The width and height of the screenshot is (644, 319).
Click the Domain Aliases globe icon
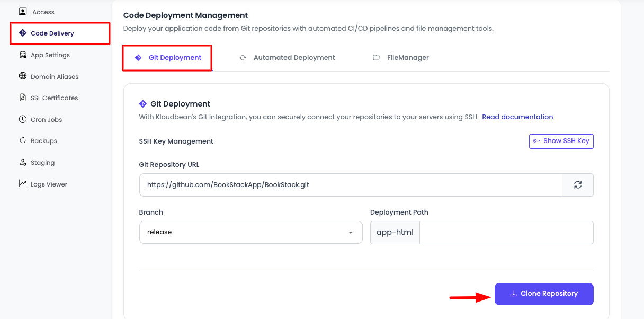[x=22, y=76]
